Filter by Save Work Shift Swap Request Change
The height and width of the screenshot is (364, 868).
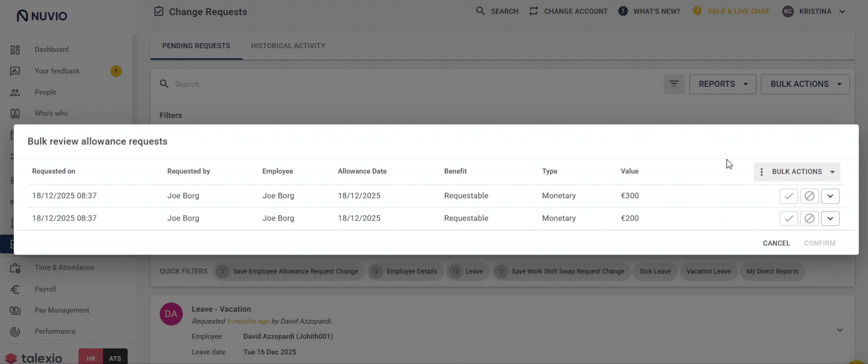click(x=561, y=272)
